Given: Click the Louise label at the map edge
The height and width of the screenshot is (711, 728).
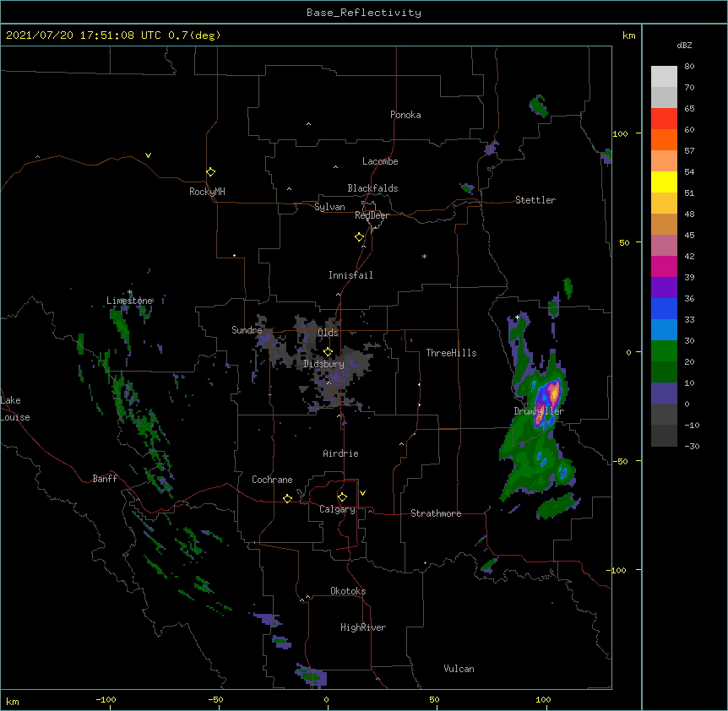Looking at the screenshot, I should click(x=15, y=417).
